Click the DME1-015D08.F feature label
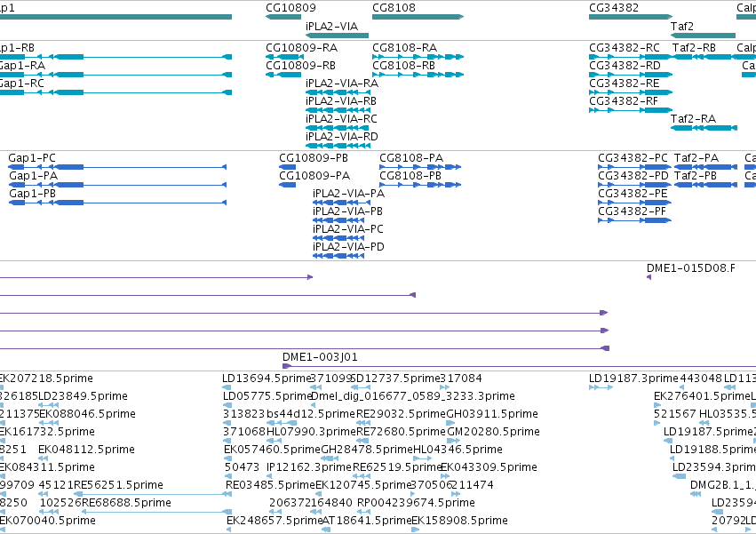Viewport: 756px width, 534px height. click(x=691, y=268)
